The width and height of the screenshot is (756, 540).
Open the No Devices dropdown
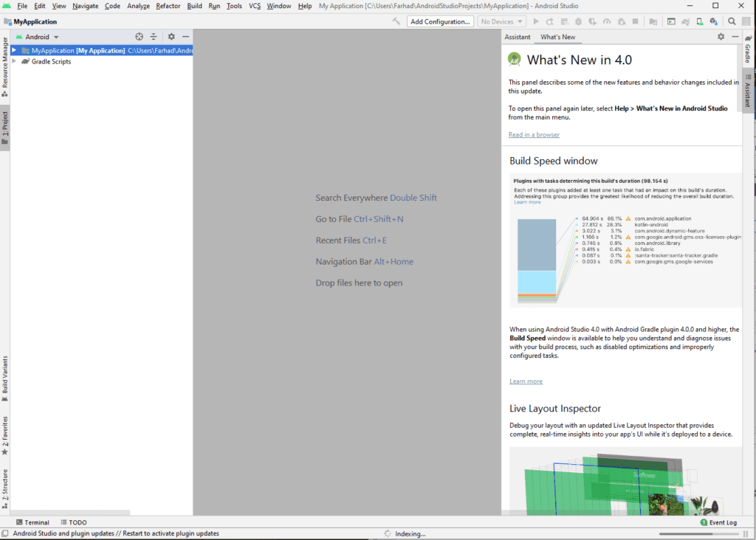(502, 21)
